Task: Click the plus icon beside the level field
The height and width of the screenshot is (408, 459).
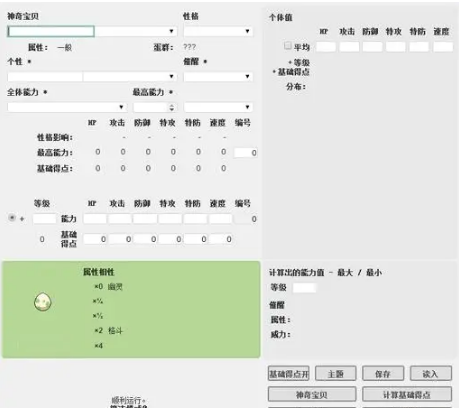Action: (x=22, y=219)
